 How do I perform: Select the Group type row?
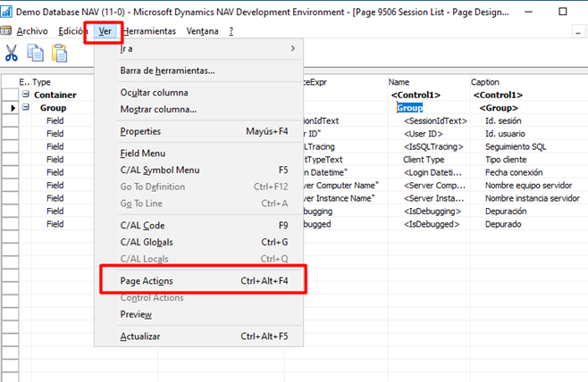pos(54,108)
